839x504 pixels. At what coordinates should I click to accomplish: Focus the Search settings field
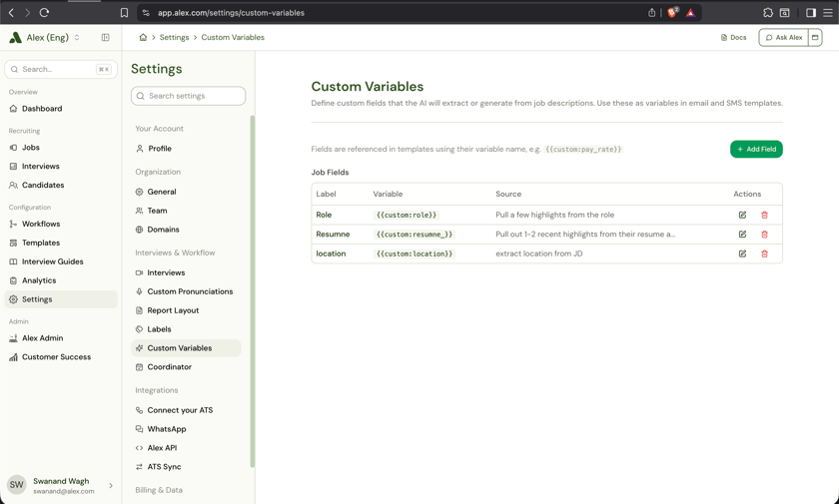pos(189,96)
